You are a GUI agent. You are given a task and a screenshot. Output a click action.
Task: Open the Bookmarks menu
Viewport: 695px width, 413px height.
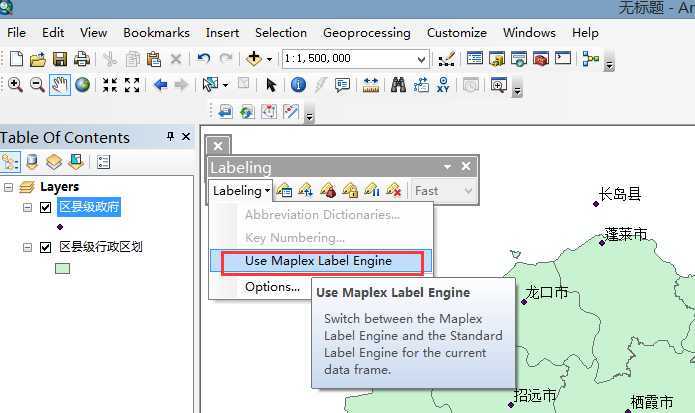(x=156, y=33)
